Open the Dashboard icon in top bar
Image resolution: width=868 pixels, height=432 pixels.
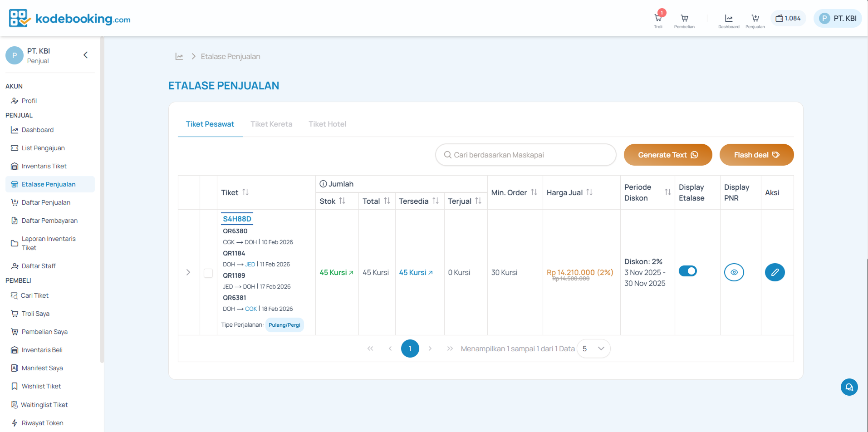(729, 19)
